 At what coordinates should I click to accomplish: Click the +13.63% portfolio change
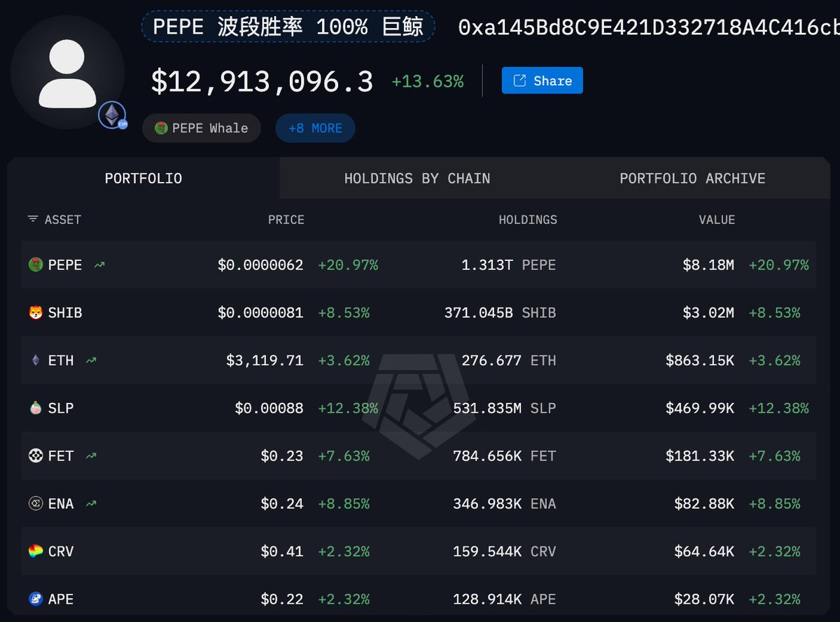(x=428, y=82)
